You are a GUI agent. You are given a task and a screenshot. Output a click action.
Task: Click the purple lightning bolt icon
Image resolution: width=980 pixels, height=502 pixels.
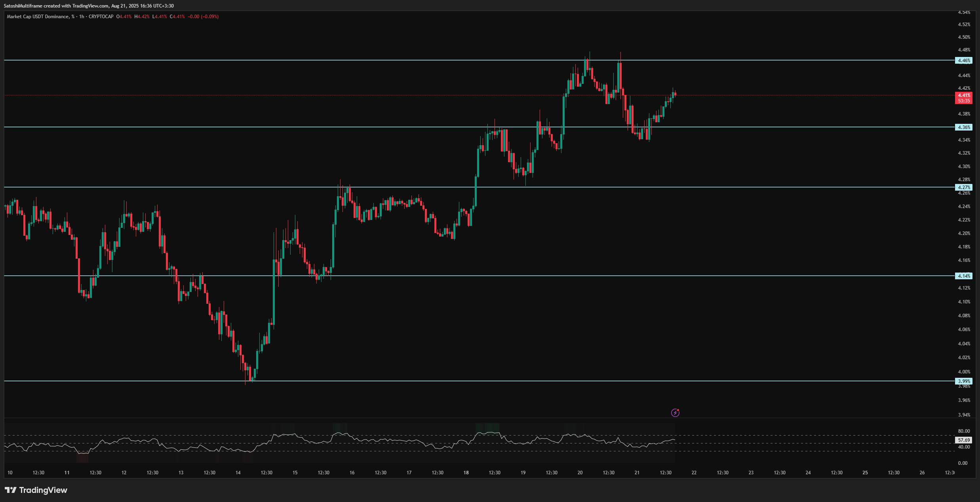coord(675,413)
